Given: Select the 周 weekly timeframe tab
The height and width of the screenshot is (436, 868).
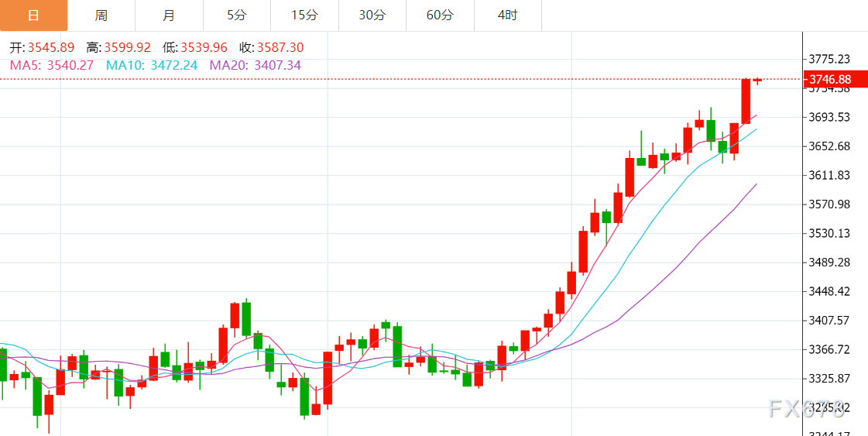Looking at the screenshot, I should pos(101,15).
